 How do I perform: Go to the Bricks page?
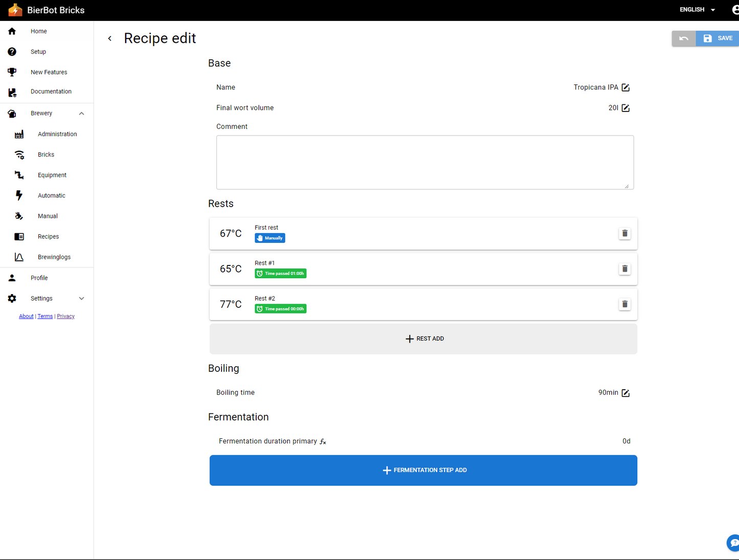(46, 154)
